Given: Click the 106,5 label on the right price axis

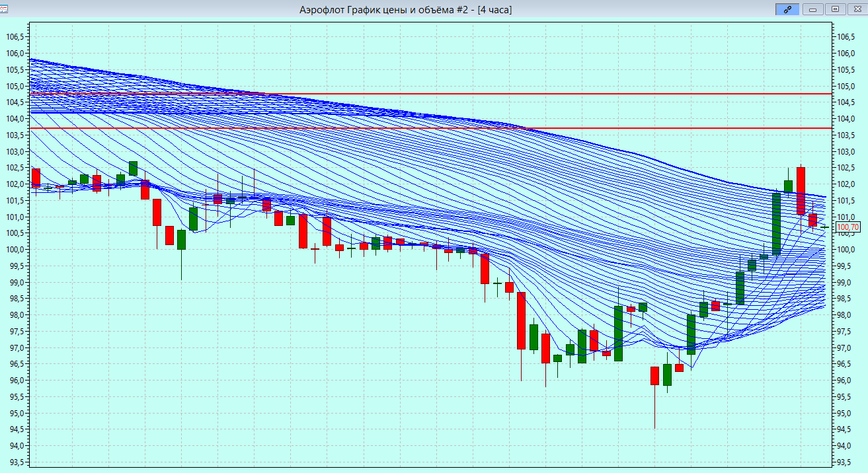Looking at the screenshot, I should [x=848, y=37].
